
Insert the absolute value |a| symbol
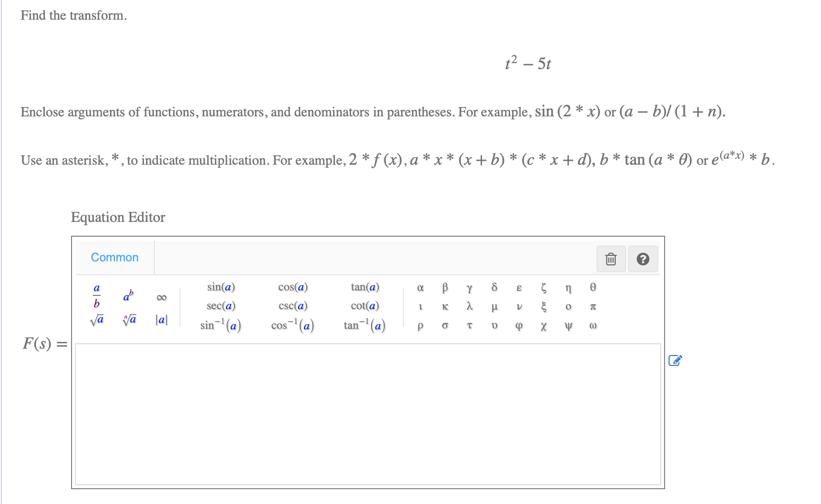click(x=161, y=319)
